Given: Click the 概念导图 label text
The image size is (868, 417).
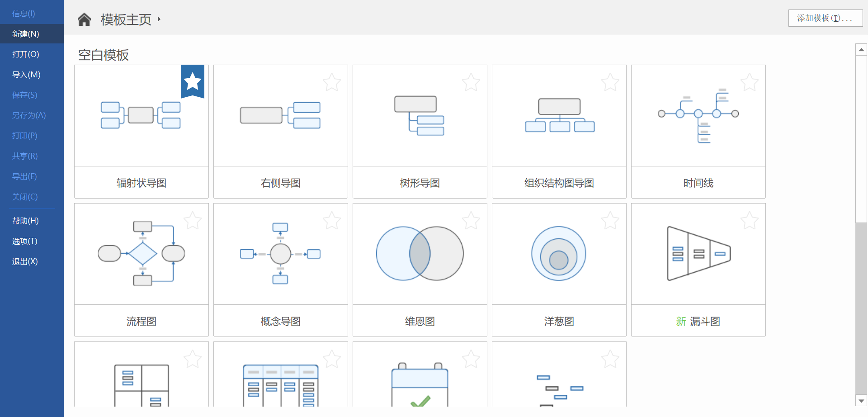Looking at the screenshot, I should coord(281,321).
